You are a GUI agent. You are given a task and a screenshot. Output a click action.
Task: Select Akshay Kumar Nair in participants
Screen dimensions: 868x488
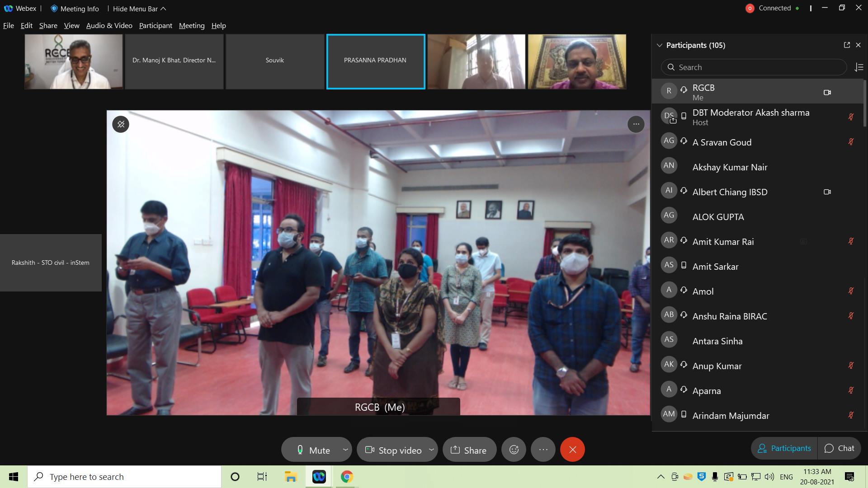[757, 167]
